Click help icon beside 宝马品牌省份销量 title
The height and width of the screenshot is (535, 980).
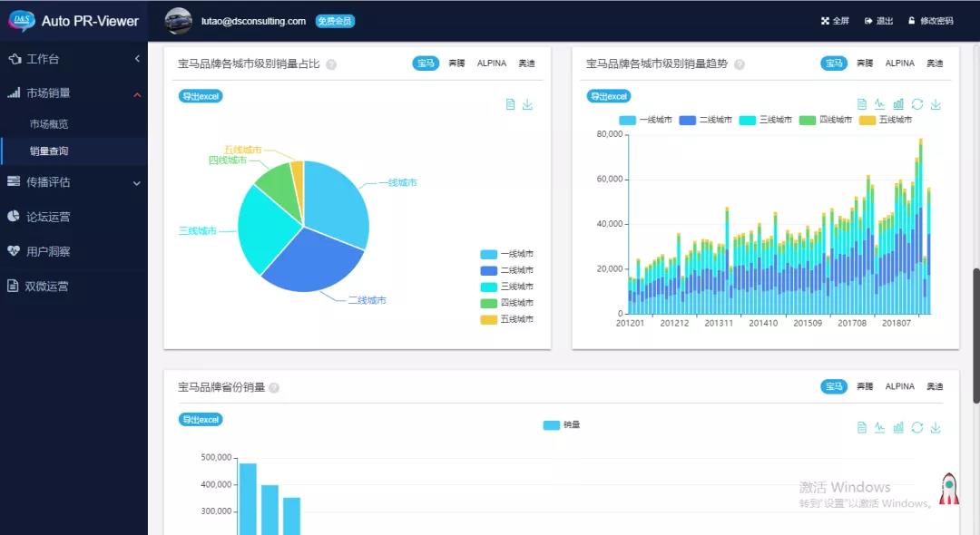274,388
